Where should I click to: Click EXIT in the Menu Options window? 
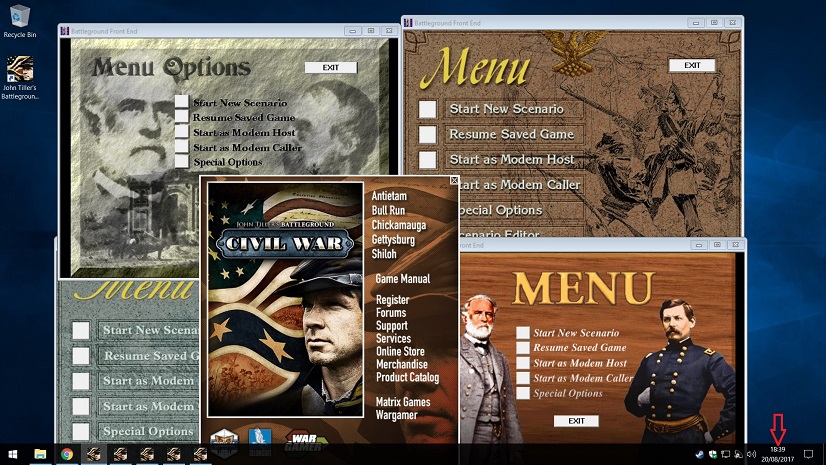pos(331,67)
